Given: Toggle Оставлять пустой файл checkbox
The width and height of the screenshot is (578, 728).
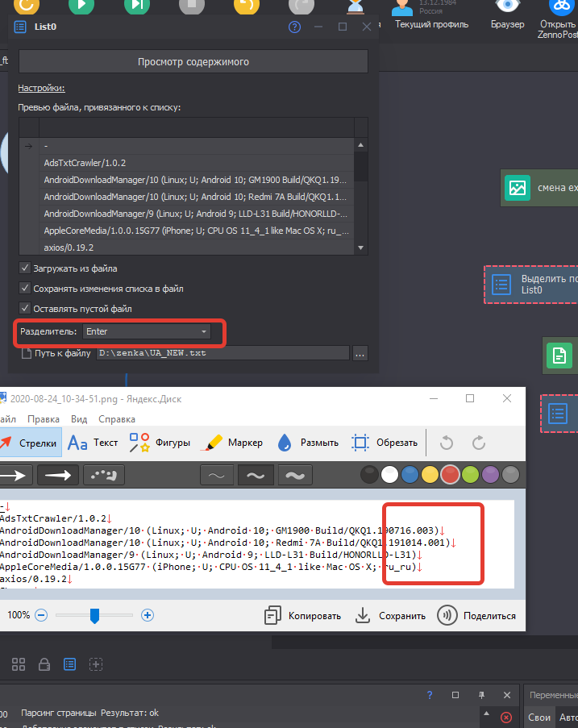Looking at the screenshot, I should [25, 308].
